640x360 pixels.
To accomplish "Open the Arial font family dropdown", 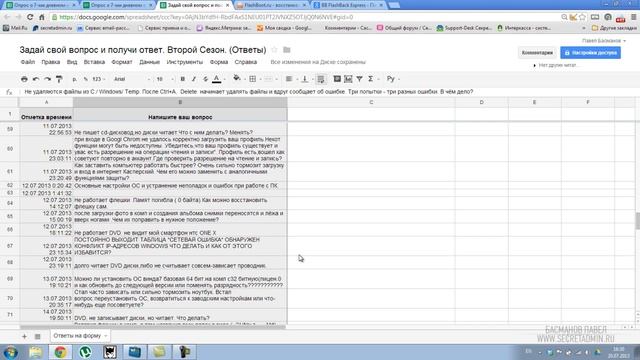I will pyautogui.click(x=131, y=79).
